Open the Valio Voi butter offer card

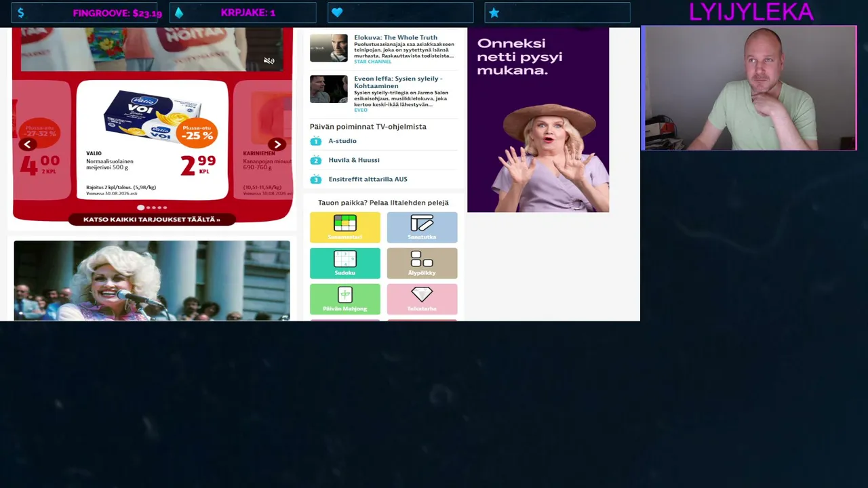pyautogui.click(x=153, y=140)
